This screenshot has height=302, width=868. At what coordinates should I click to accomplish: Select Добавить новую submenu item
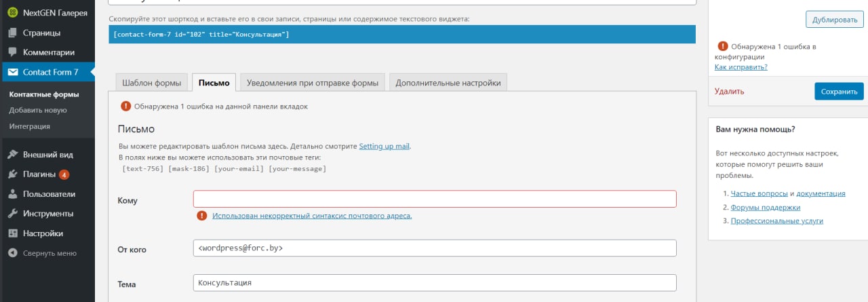tap(38, 110)
